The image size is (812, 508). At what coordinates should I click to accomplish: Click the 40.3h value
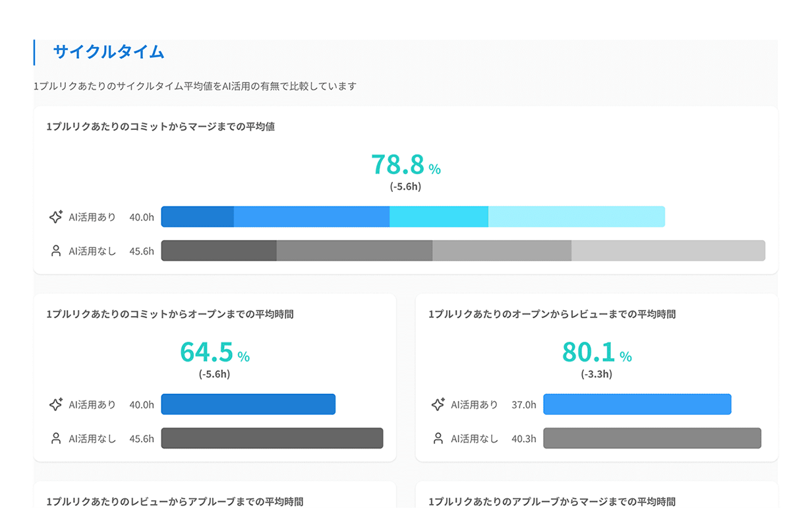click(x=524, y=439)
